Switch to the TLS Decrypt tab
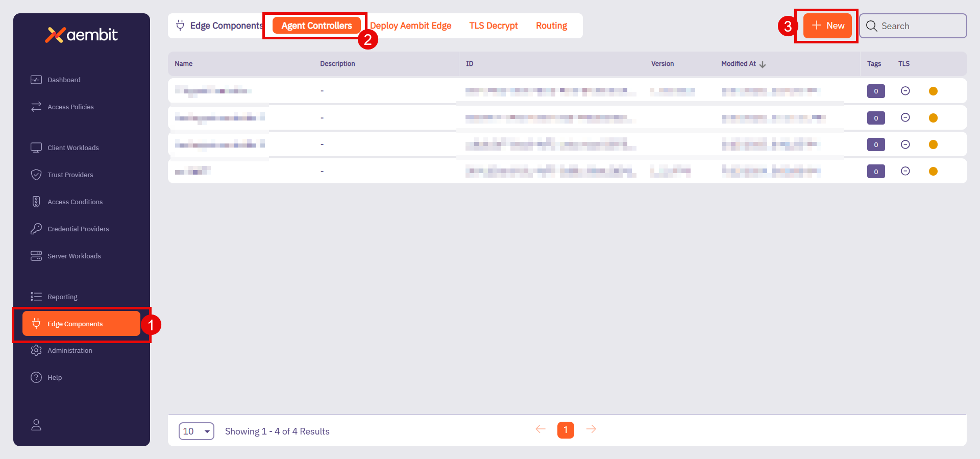This screenshot has height=459, width=980. [493, 26]
